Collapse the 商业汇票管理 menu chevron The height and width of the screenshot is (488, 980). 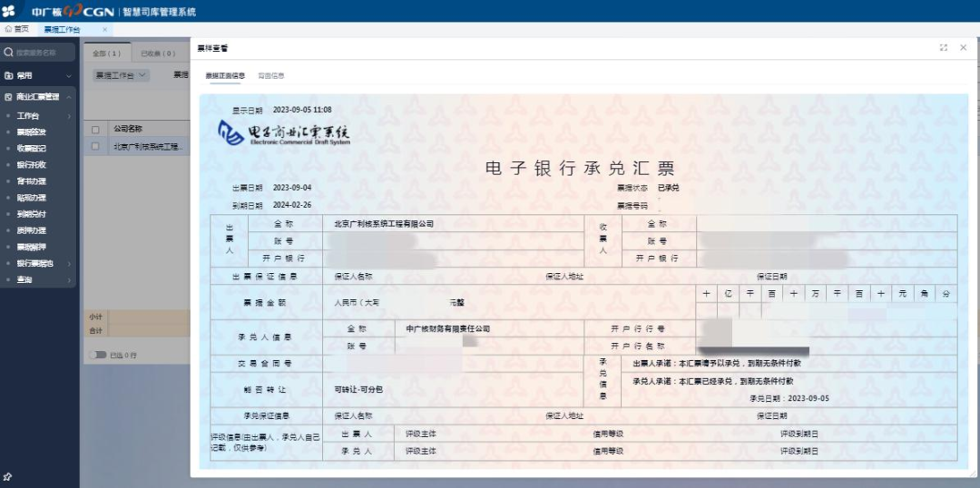click(69, 97)
